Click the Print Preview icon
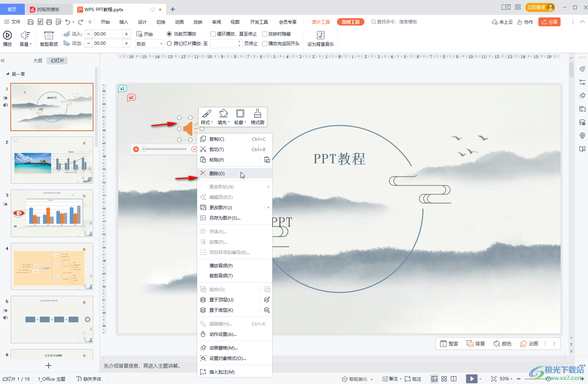Viewport: 588px width, 384px height. (59, 22)
